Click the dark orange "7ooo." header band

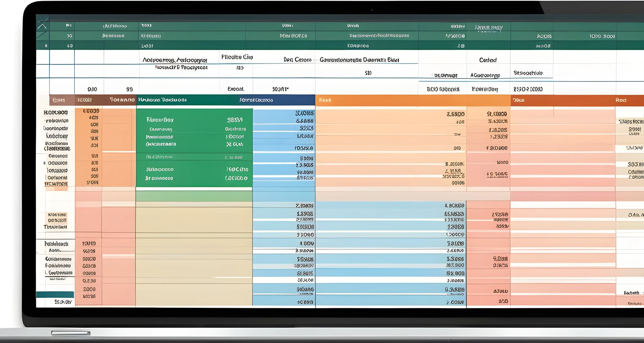(x=563, y=100)
